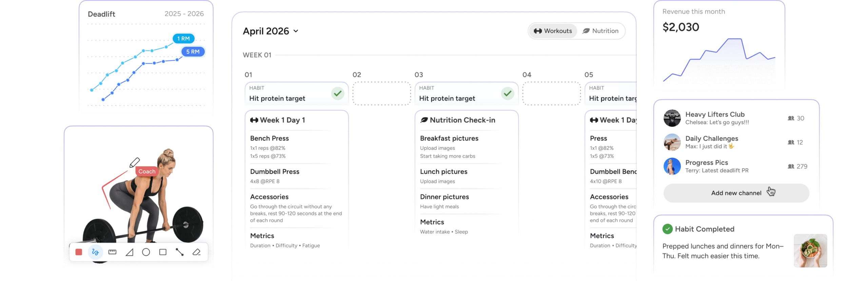This screenshot has width=868, height=281.
Task: Expand the Nutrition Check-in card
Action: pos(462,120)
